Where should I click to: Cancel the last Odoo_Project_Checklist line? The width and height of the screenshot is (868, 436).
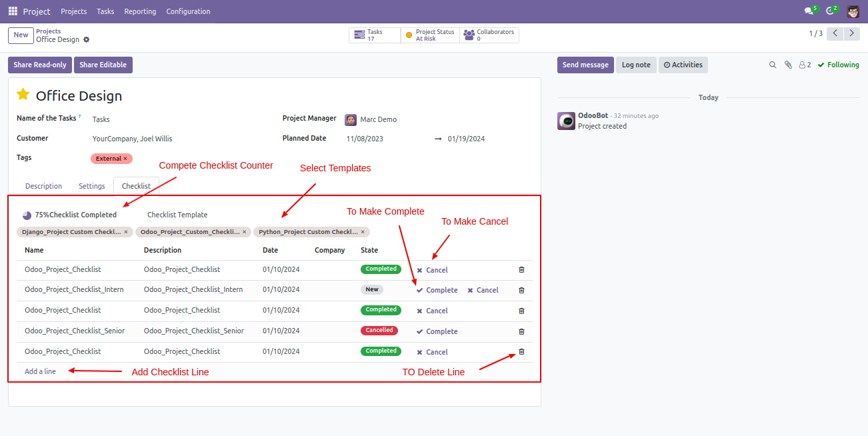click(x=432, y=352)
